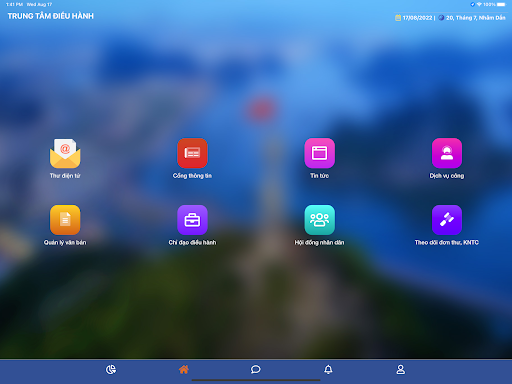
Task: Click the Quản lý văn bản label
Action: pyautogui.click(x=65, y=242)
